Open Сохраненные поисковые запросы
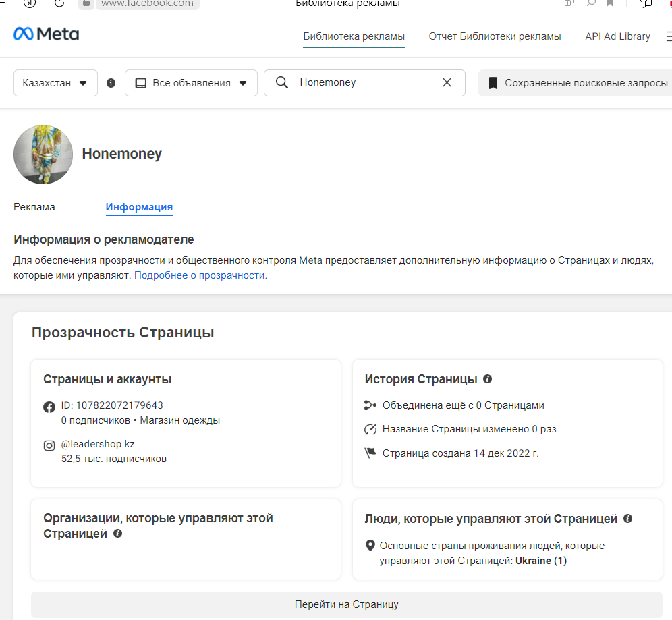Screen dimensions: 672x620 click(x=577, y=83)
